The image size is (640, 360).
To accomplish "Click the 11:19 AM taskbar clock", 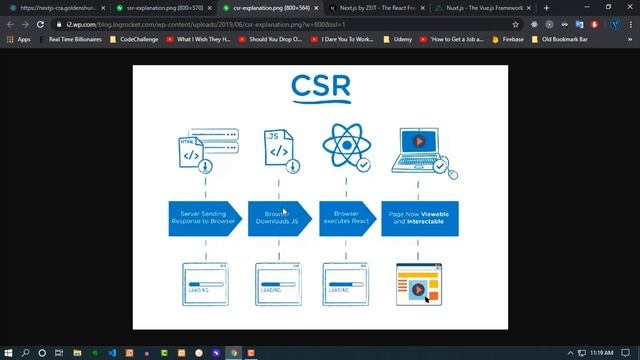I will click(x=602, y=353).
